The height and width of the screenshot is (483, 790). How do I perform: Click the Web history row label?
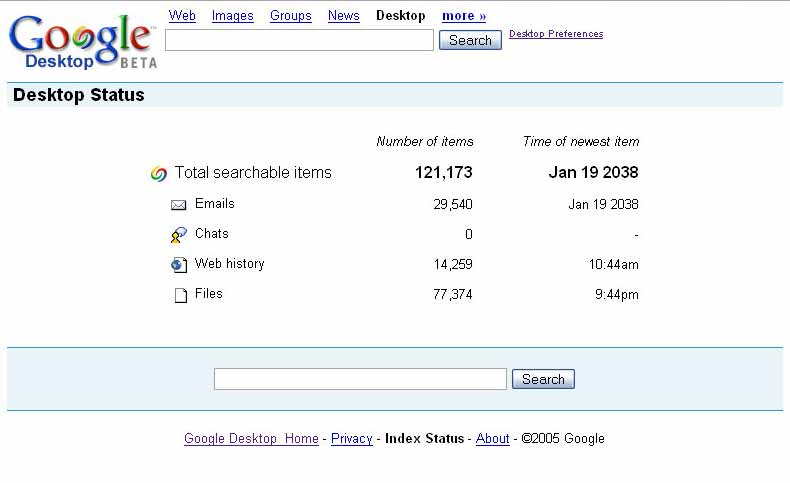229,264
